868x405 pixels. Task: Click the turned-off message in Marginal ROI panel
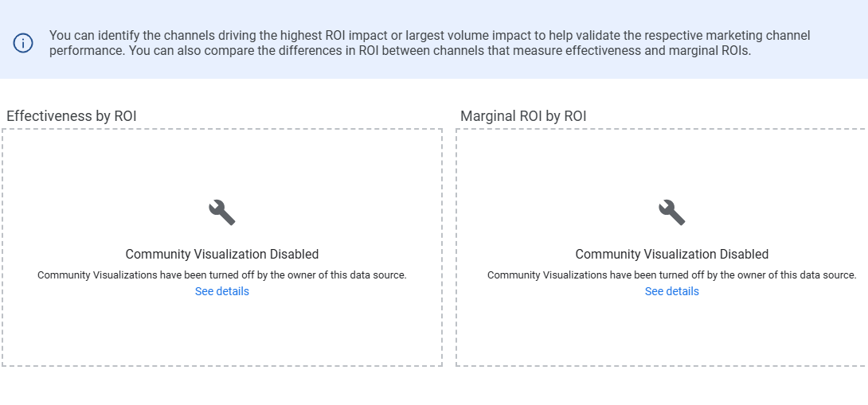(671, 275)
